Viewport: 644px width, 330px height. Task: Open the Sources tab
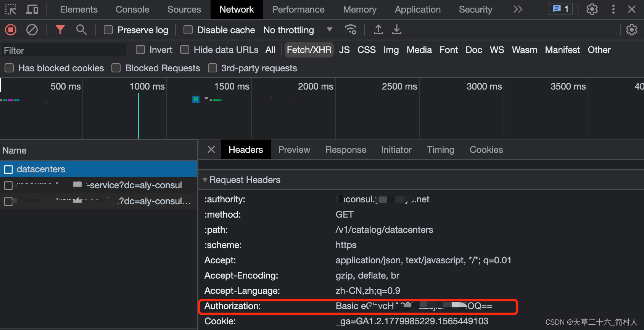point(184,9)
